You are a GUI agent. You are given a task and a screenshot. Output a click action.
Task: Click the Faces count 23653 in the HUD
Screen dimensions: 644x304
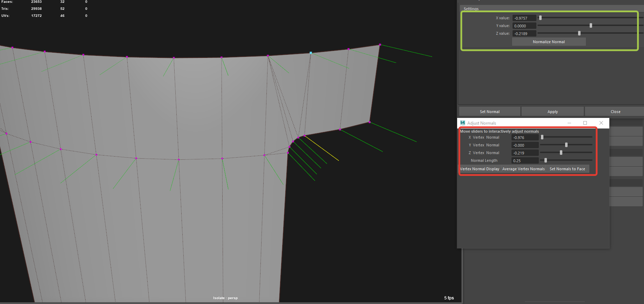36,2
